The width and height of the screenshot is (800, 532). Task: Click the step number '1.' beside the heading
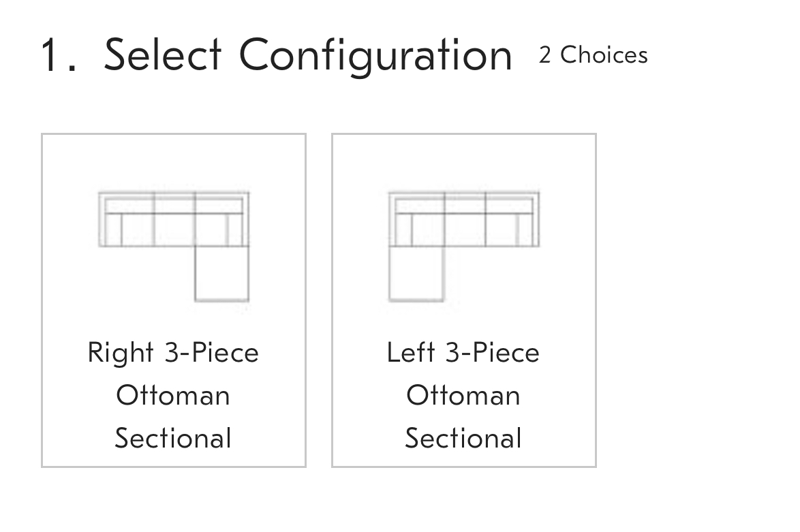coord(59,56)
